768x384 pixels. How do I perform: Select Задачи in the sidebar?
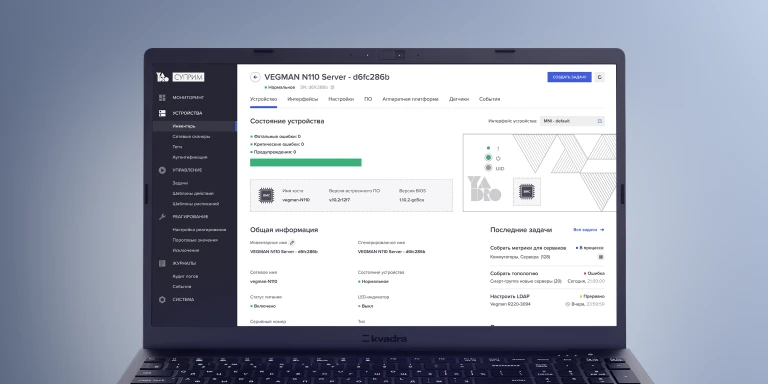[x=180, y=183]
